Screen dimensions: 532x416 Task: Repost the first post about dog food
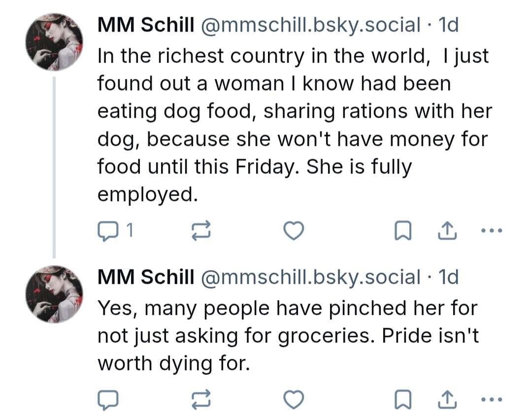tap(201, 231)
